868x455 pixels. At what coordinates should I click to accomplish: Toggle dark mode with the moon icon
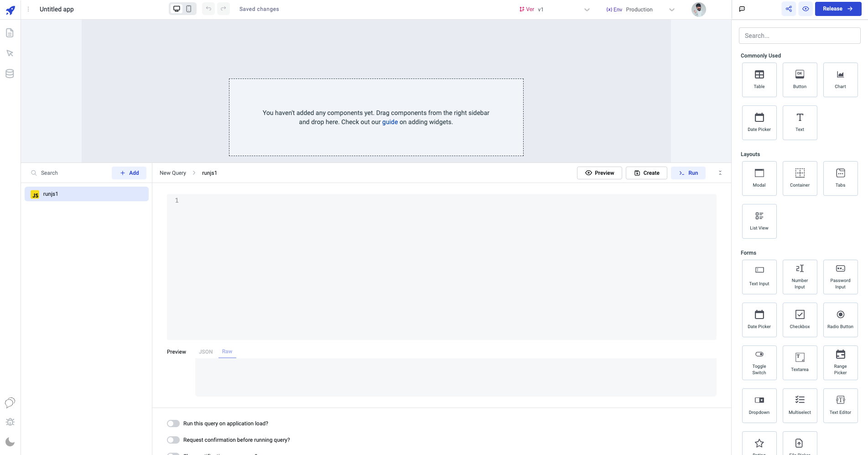pos(10,442)
